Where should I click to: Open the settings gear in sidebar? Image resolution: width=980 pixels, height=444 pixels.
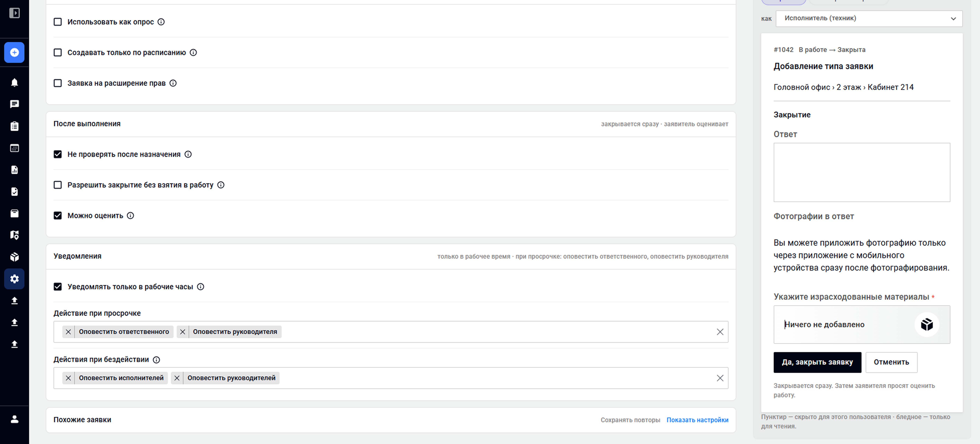pyautogui.click(x=14, y=279)
